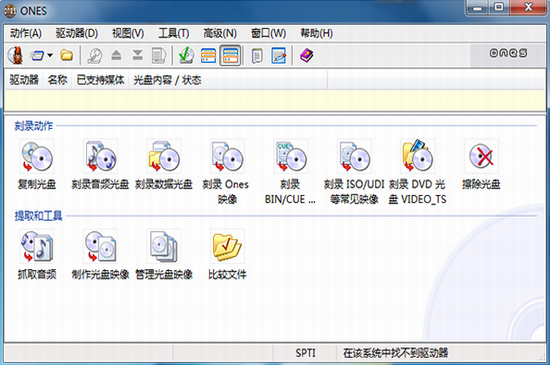
Task: Click the blue drive toolbar icon
Action: (37, 55)
